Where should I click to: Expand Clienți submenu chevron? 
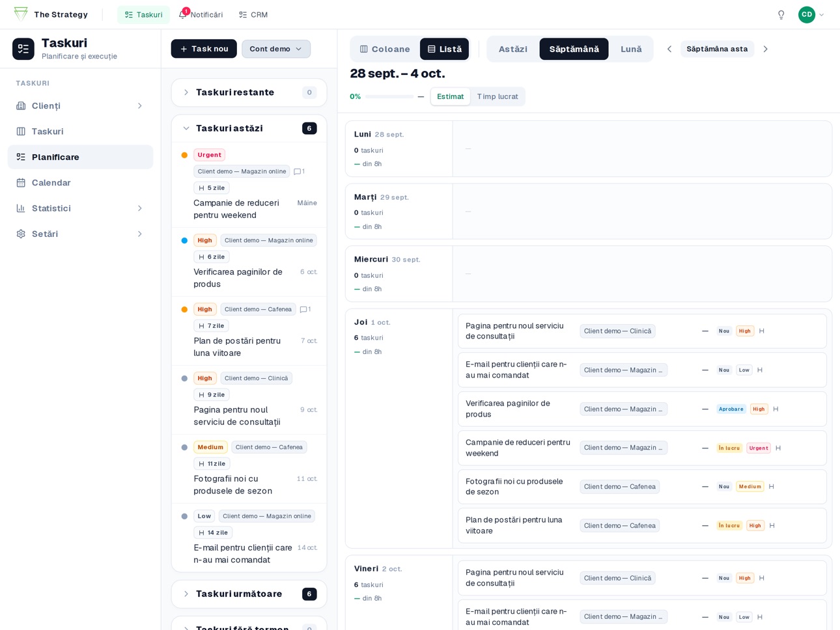pyautogui.click(x=139, y=105)
